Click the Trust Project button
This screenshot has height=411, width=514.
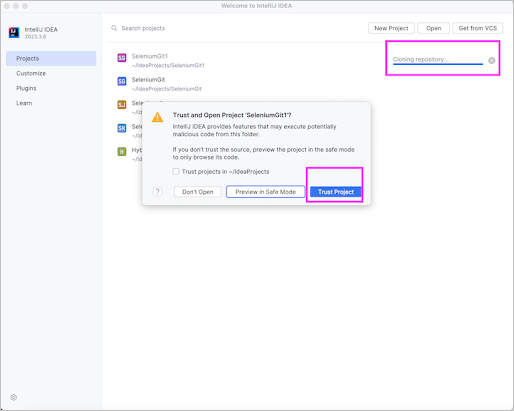(336, 192)
